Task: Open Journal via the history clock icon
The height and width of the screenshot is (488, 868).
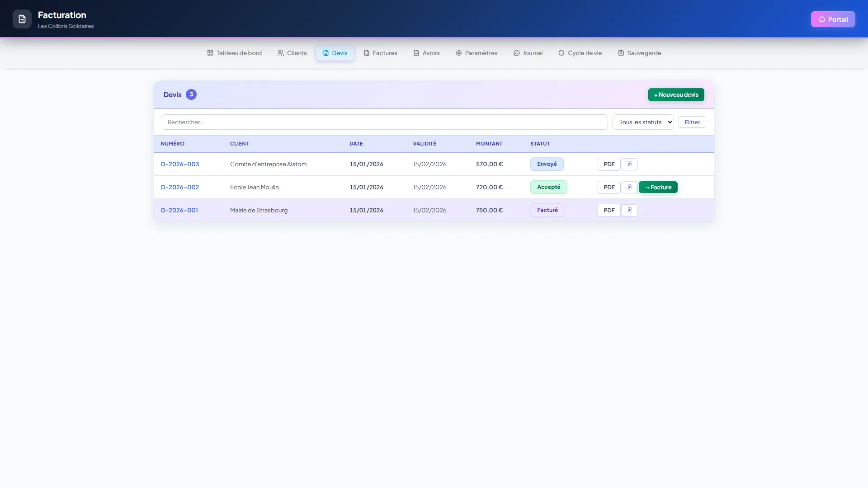Action: click(516, 53)
